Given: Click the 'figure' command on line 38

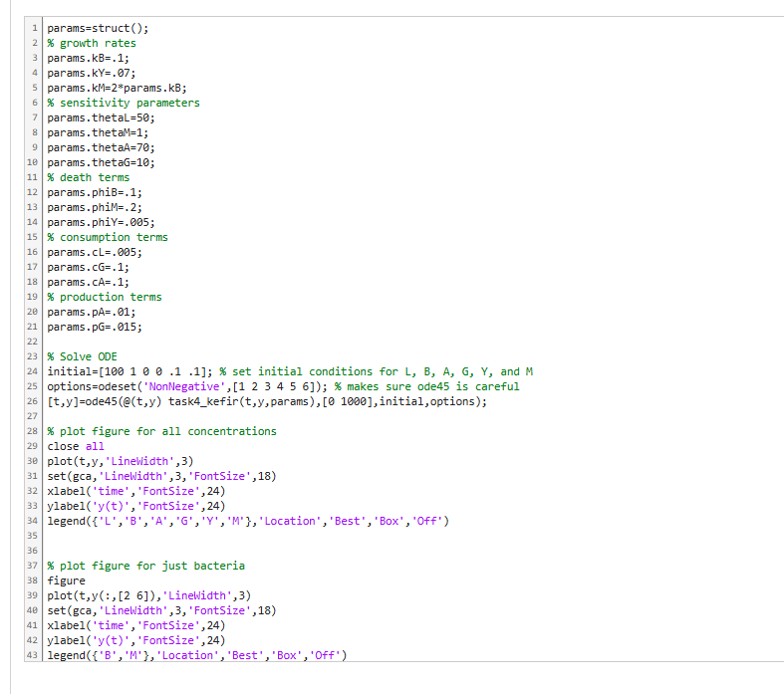Looking at the screenshot, I should [x=67, y=580].
